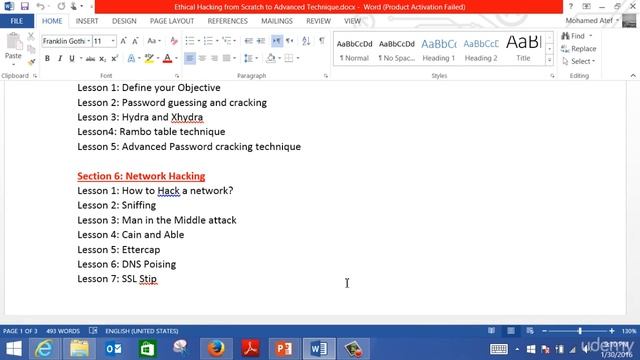Clear all formatting with the eraser A icon
This screenshot has height=360, width=640.
tap(174, 41)
